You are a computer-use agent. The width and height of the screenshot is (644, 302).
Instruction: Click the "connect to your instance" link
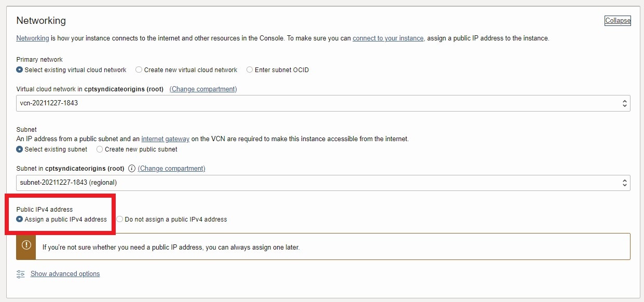click(388, 38)
